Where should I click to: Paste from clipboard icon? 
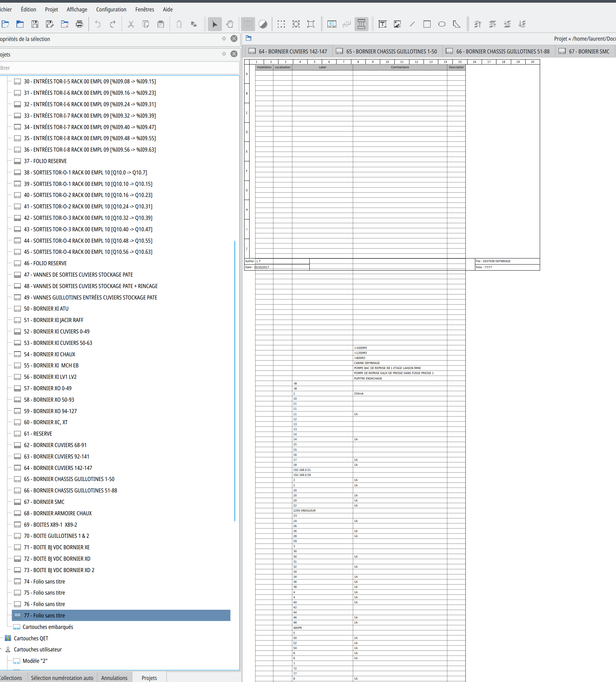(161, 24)
